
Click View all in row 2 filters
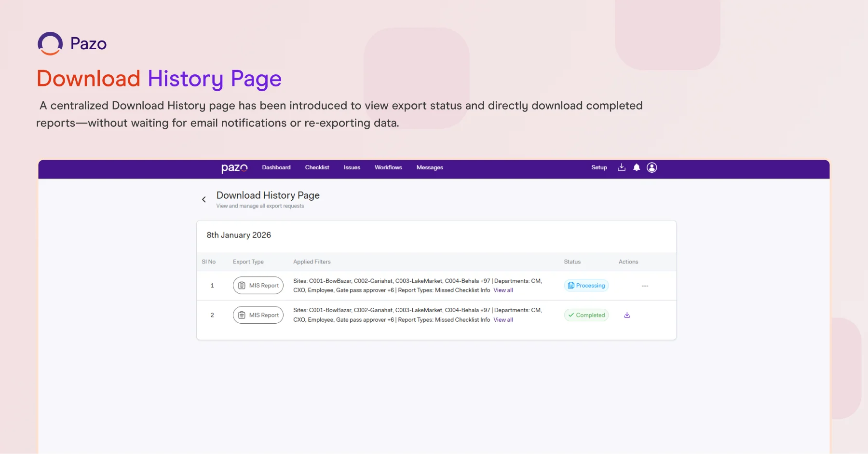point(503,320)
